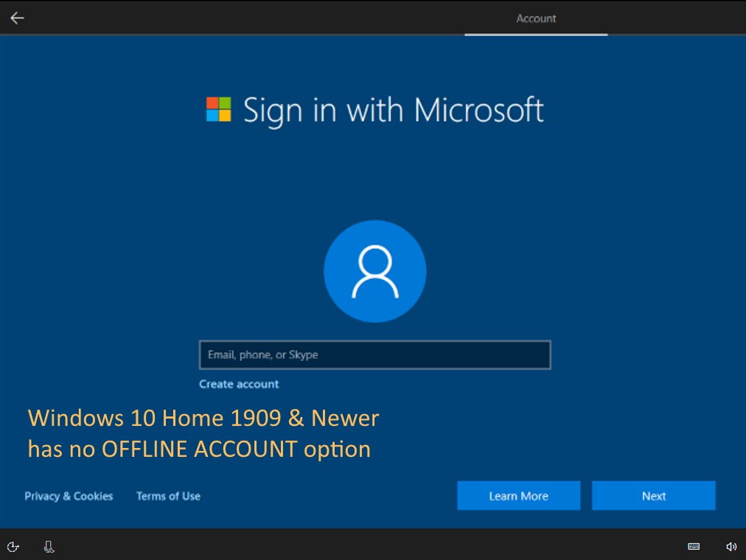
Task: Open the Ease of Access icon
Action: (13, 547)
